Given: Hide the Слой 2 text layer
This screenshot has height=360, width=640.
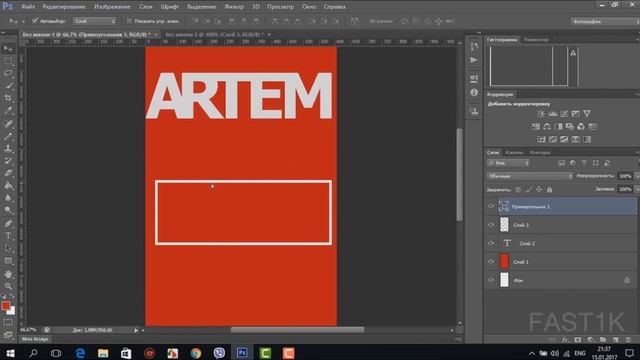Looking at the screenshot, I should (491, 243).
